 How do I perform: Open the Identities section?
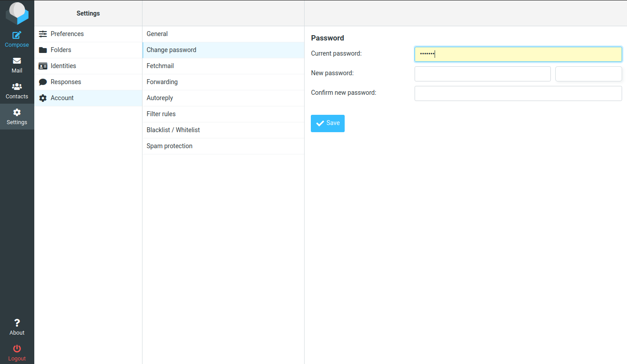(63, 66)
